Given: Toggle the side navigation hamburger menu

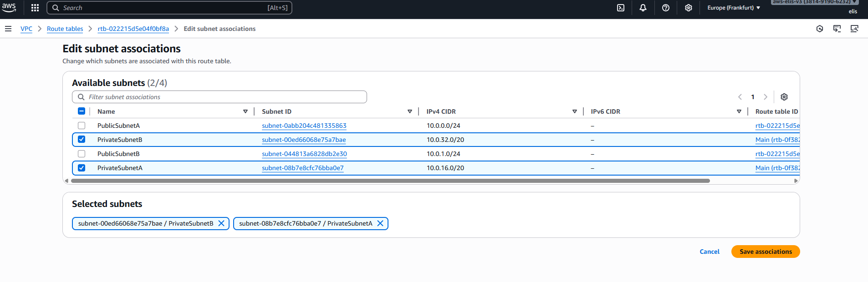Looking at the screenshot, I should pos(8,29).
